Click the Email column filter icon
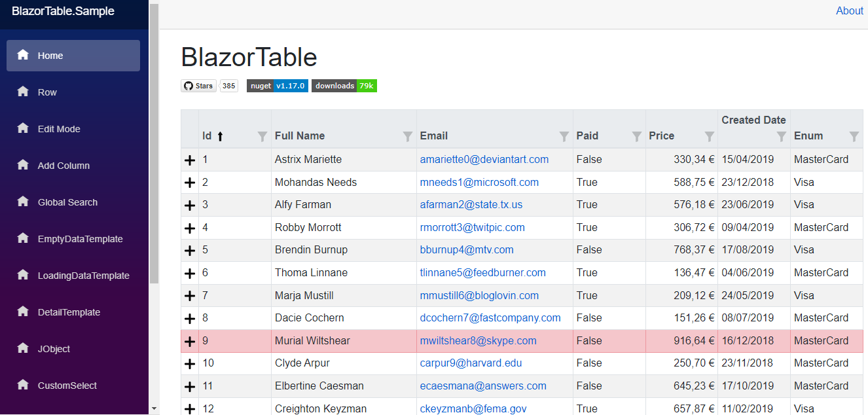The width and height of the screenshot is (868, 415). pyautogui.click(x=564, y=136)
